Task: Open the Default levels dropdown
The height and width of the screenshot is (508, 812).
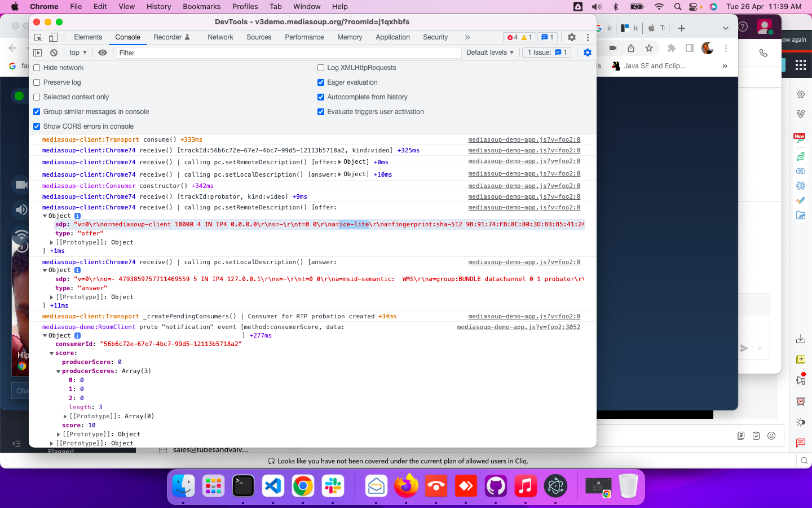Action: [488, 52]
